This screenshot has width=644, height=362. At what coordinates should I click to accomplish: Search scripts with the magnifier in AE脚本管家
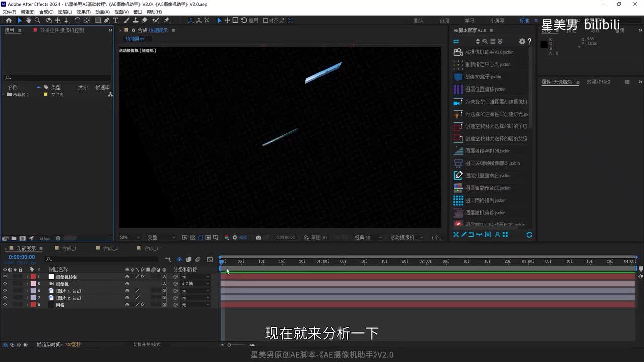(485, 41)
